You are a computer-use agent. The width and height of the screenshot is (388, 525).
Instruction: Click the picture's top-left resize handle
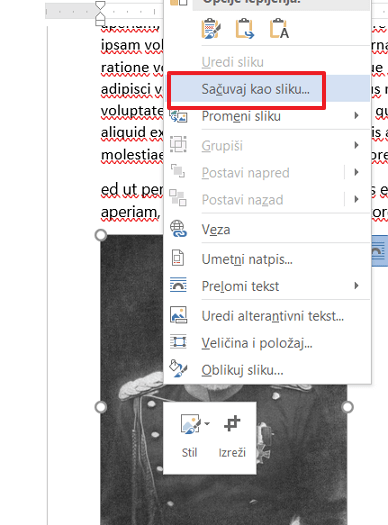101,235
